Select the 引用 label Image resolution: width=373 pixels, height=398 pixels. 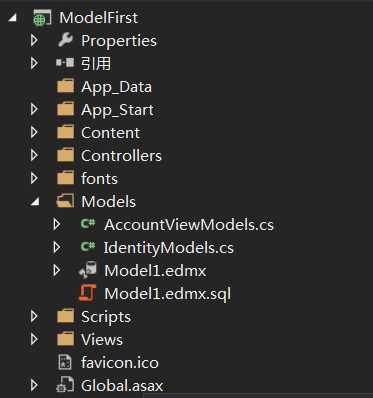click(96, 63)
